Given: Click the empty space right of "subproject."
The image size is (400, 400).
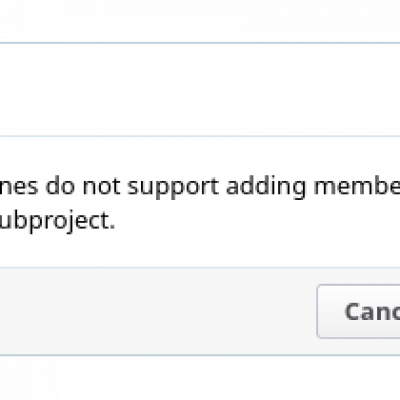Looking at the screenshot, I should tap(257, 220).
